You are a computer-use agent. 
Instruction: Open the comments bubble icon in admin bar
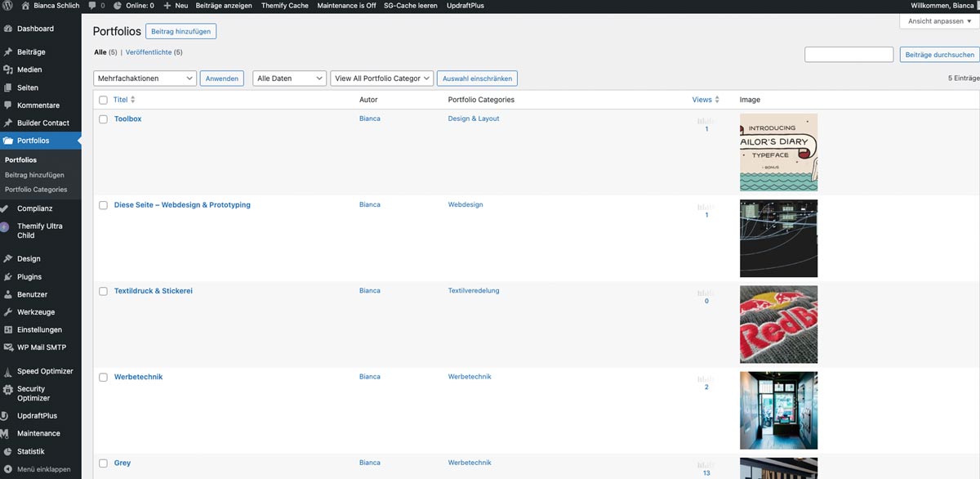click(92, 6)
